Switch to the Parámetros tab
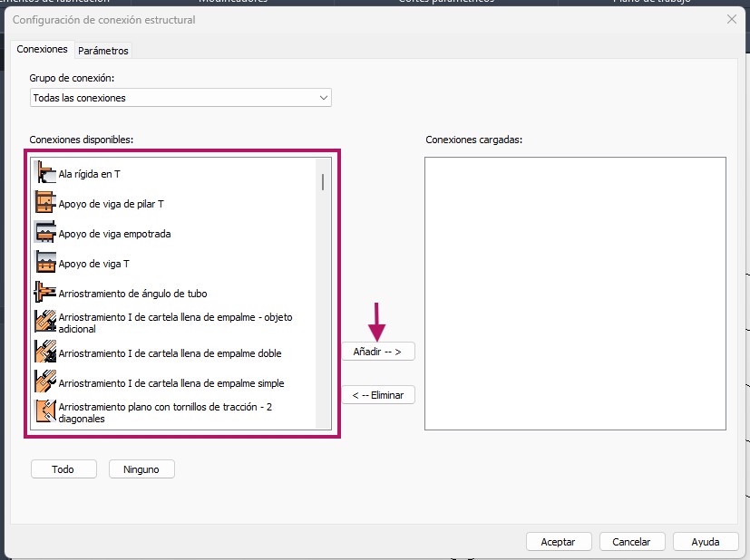The width and height of the screenshot is (750, 560). coord(103,51)
